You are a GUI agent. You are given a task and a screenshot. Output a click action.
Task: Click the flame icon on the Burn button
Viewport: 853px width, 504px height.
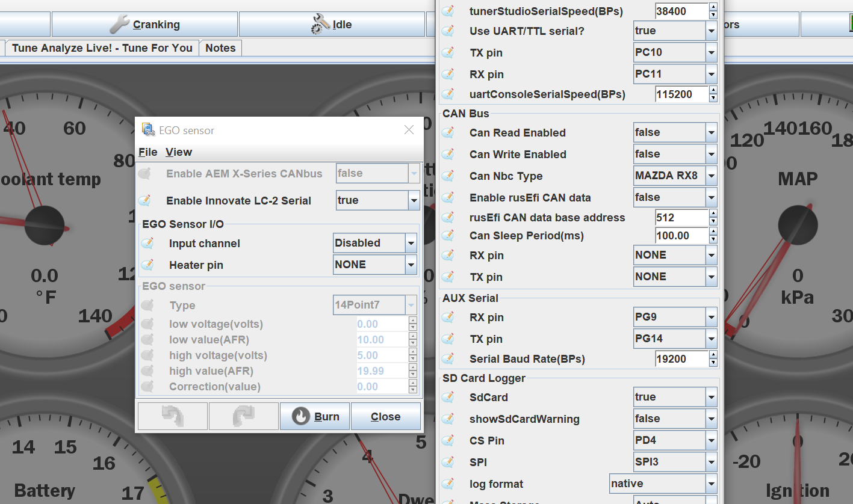click(300, 416)
